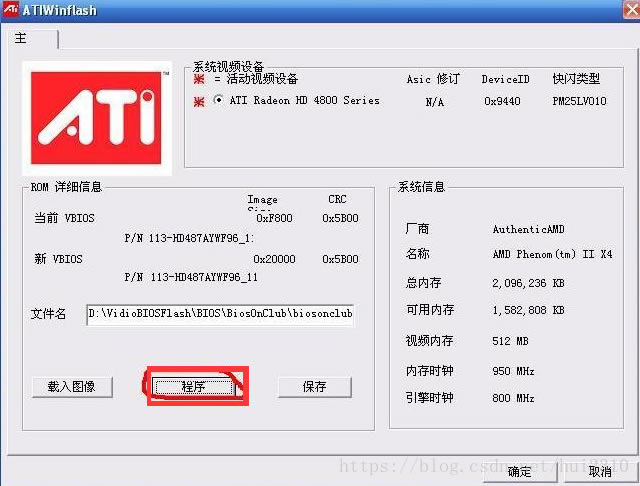Screen dimensions: 640x486
Task: Click the CRC column header
Action: (337, 199)
